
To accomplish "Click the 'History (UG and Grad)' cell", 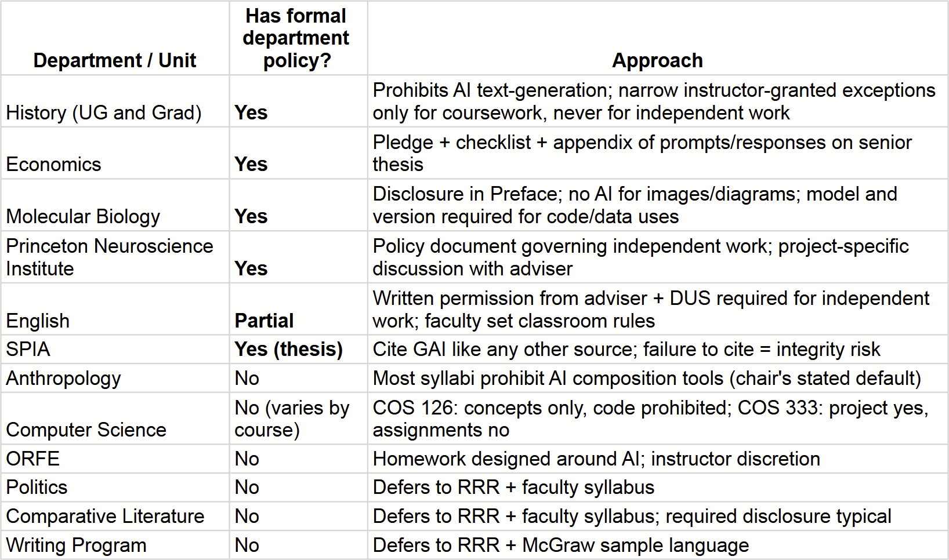I will (x=115, y=101).
